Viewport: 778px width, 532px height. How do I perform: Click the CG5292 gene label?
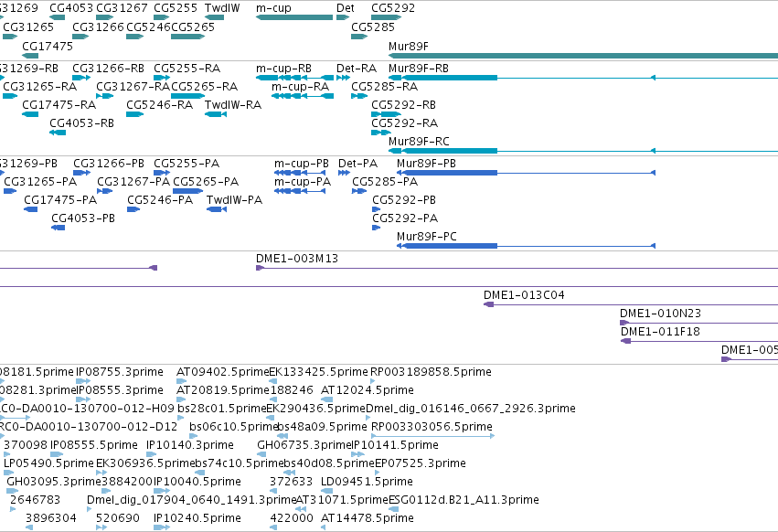tap(393, 8)
